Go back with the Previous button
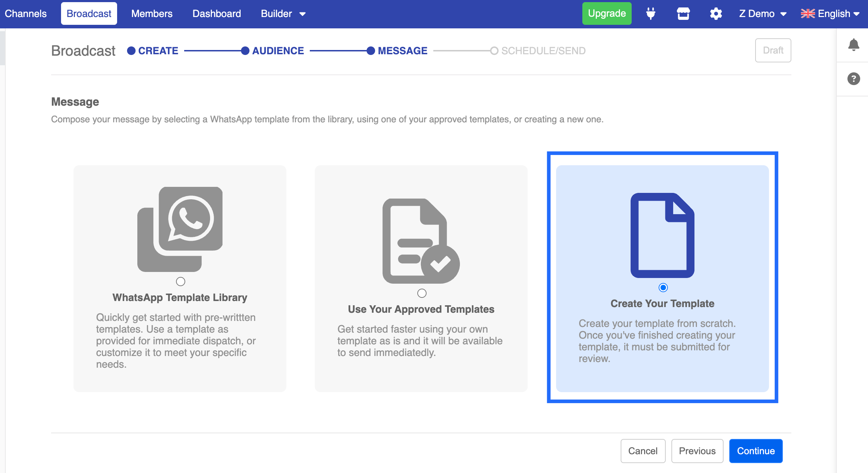 coord(697,451)
